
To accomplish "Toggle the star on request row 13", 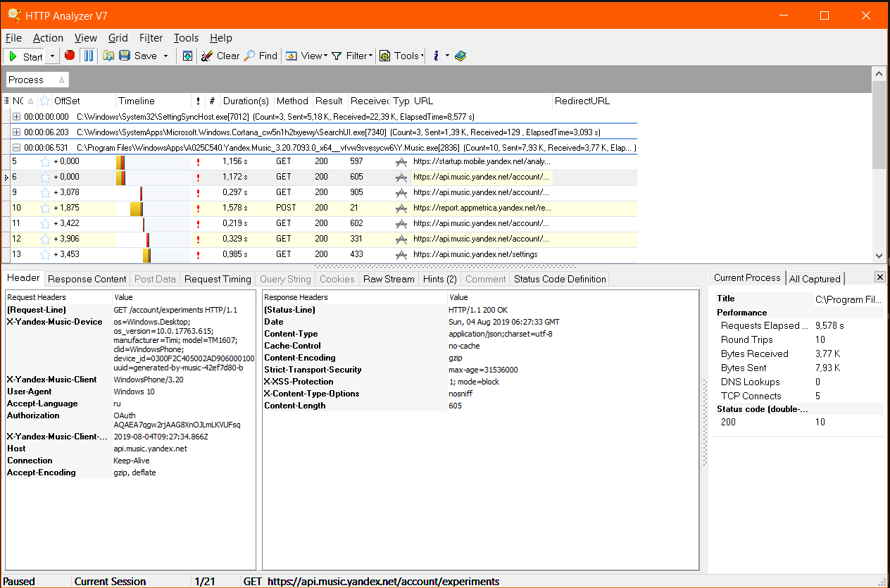I will (45, 254).
